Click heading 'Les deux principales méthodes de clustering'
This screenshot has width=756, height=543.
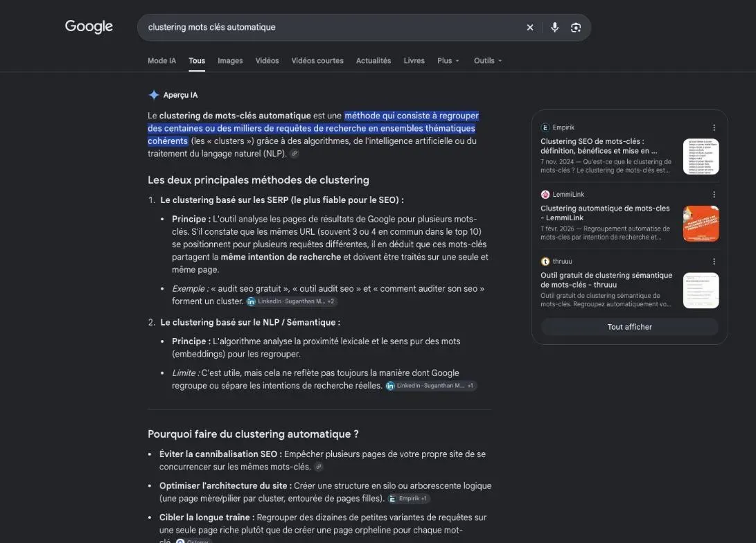(x=258, y=179)
